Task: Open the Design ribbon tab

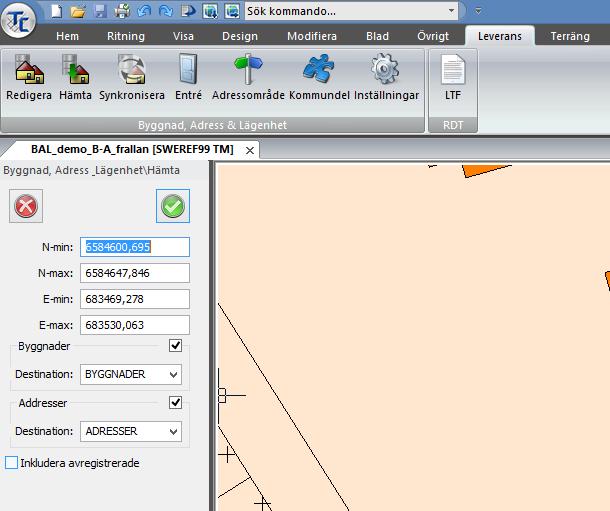Action: pyautogui.click(x=240, y=36)
